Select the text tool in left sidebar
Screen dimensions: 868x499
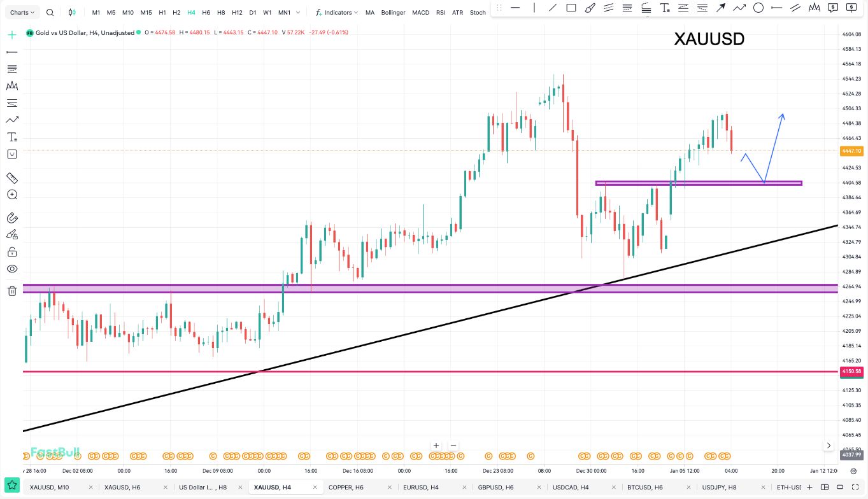pyautogui.click(x=11, y=137)
